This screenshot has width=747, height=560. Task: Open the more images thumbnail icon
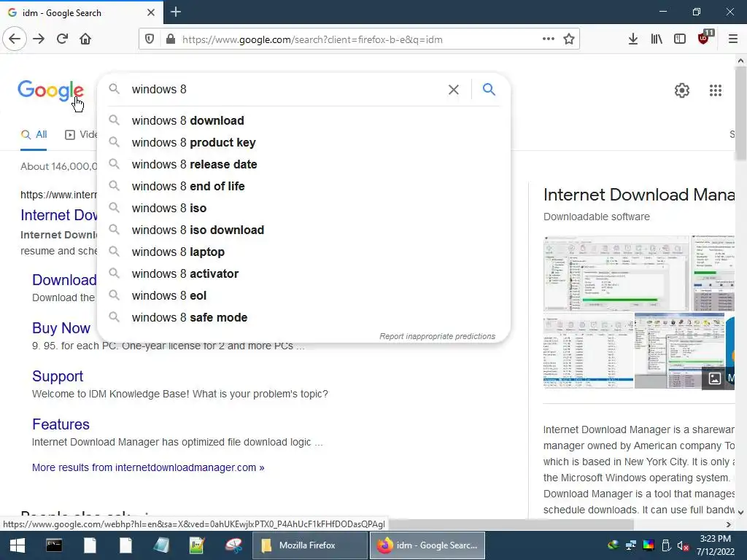pyautogui.click(x=715, y=378)
